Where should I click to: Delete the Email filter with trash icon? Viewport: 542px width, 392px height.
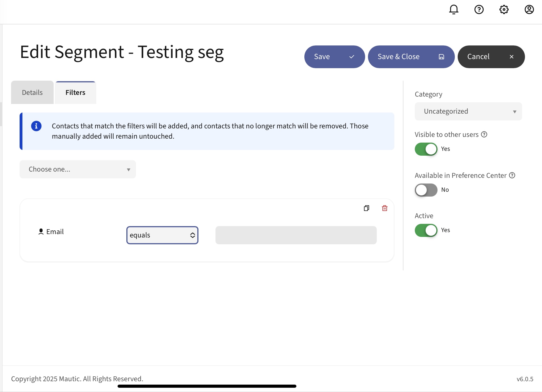click(x=385, y=208)
